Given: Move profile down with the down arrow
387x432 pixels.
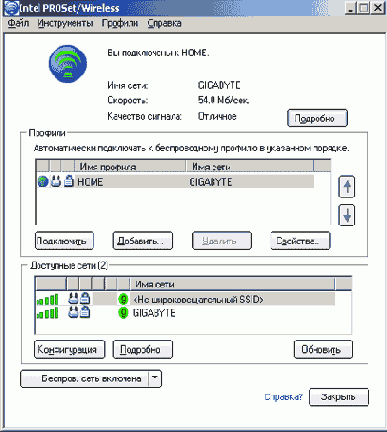Looking at the screenshot, I should tap(347, 215).
